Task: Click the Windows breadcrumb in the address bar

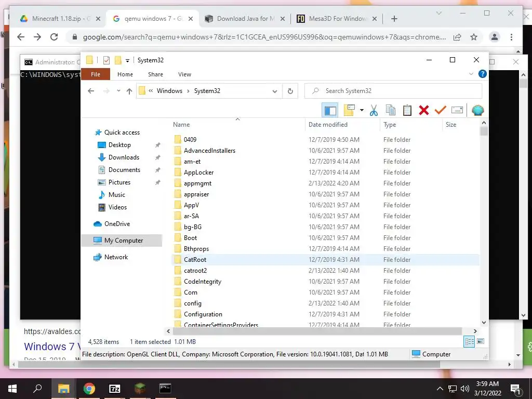Action: point(169,91)
